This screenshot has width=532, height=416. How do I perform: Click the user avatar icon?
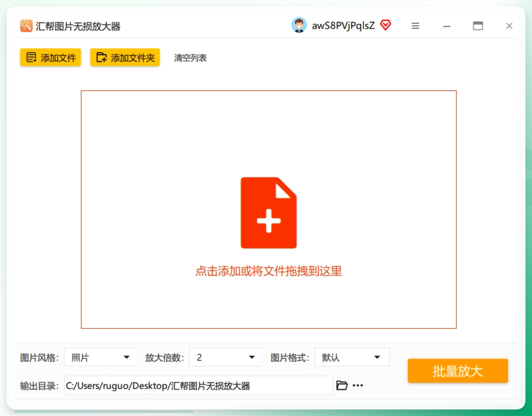pyautogui.click(x=299, y=25)
